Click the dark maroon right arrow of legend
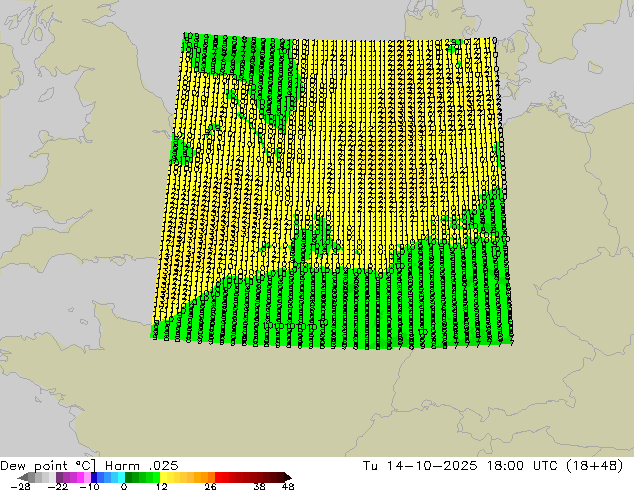This screenshot has height=490, width=634. click(x=287, y=477)
